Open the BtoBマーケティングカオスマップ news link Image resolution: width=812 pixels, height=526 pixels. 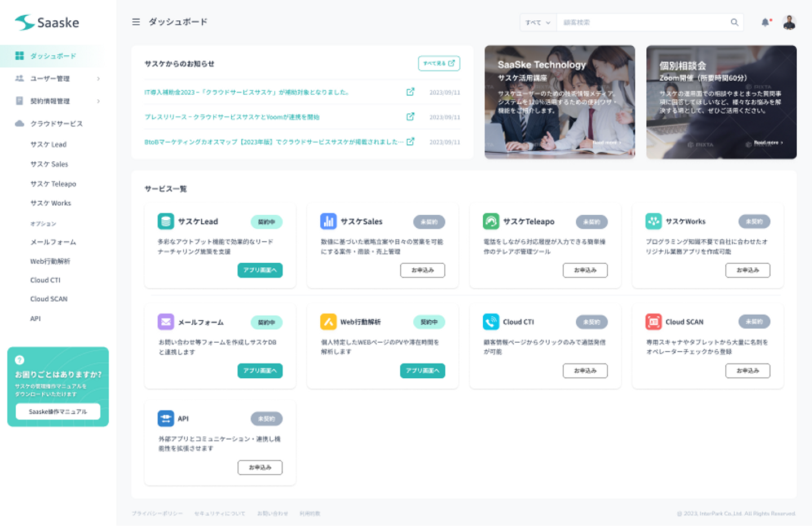click(x=274, y=142)
